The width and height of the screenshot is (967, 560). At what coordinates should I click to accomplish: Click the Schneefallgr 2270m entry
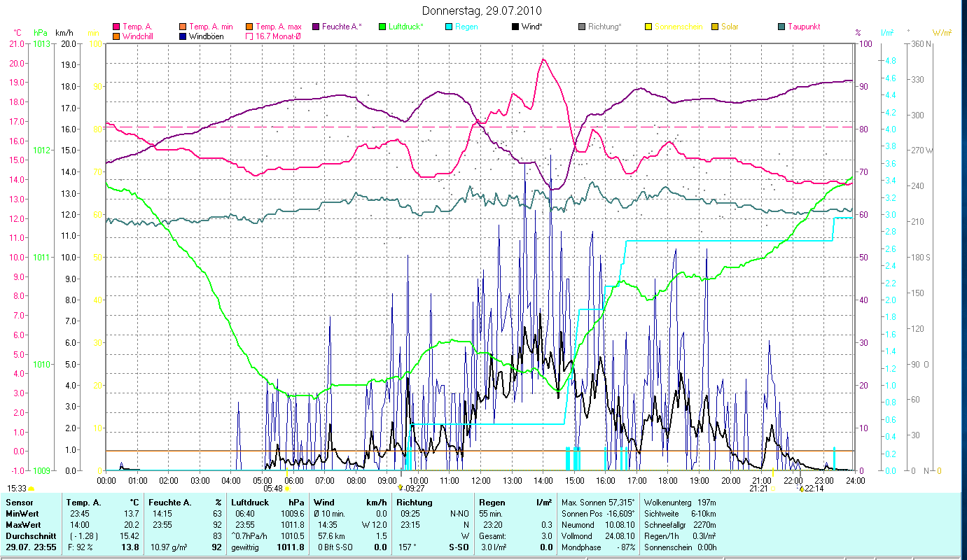coord(679,524)
